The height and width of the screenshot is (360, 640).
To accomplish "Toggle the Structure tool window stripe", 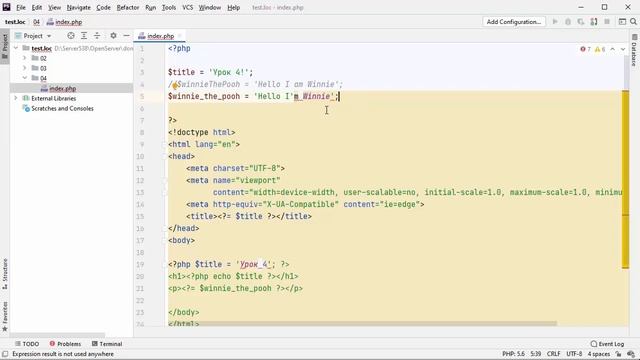I will click(4, 274).
